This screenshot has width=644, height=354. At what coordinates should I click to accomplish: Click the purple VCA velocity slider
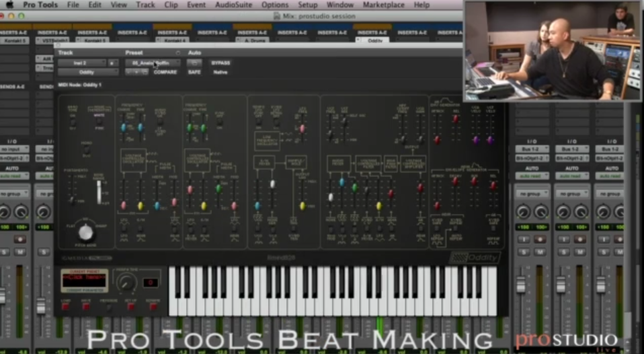[476, 140]
